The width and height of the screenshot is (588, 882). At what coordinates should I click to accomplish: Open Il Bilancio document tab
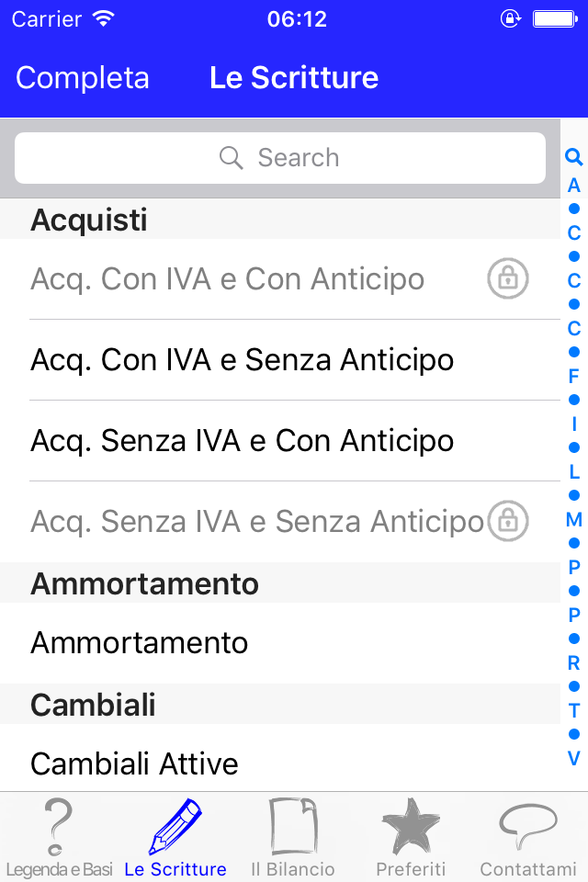point(293,838)
